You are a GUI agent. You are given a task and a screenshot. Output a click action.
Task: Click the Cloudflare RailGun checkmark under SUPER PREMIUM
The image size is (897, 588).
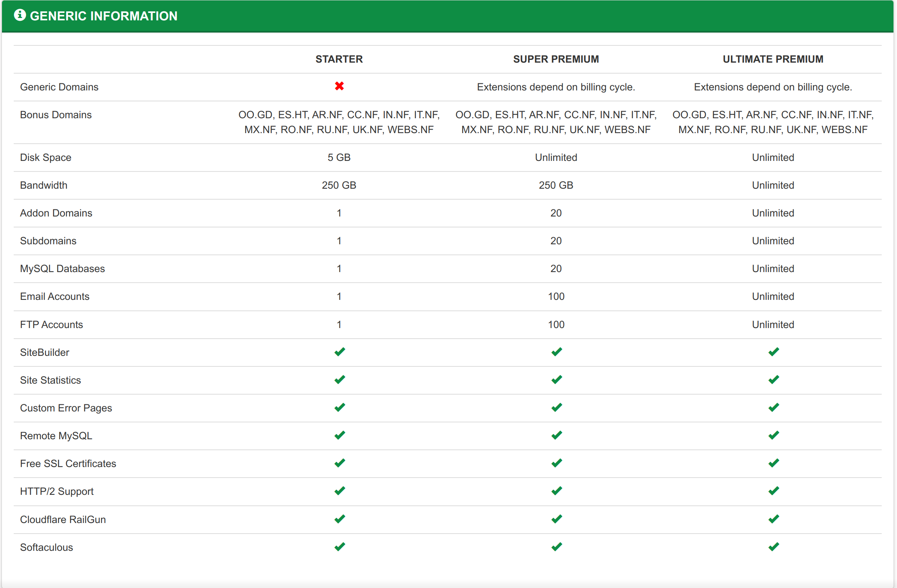(556, 519)
